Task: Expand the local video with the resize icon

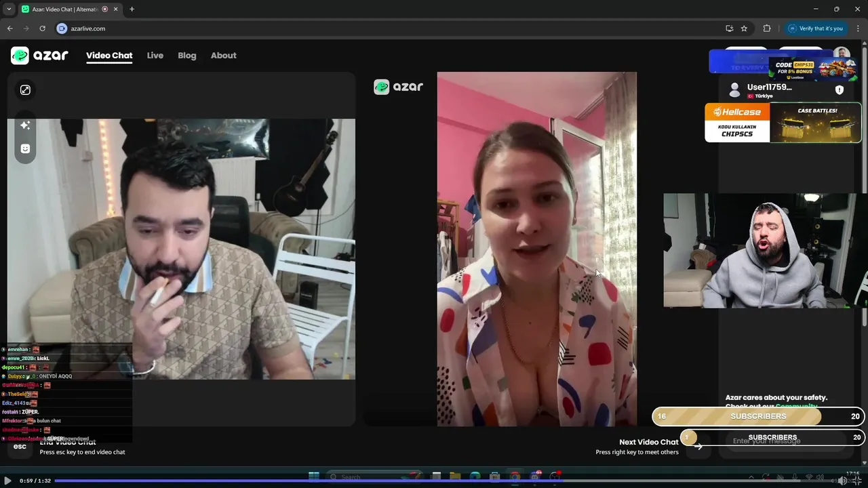Action: (25, 90)
